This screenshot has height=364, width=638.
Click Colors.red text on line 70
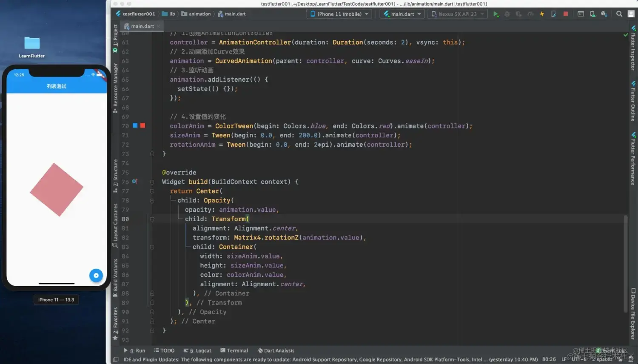pos(371,126)
